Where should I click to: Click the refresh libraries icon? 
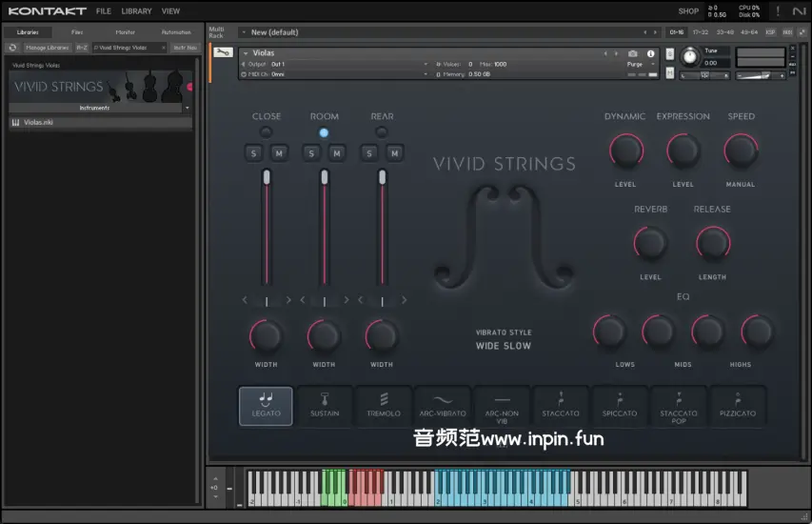point(13,47)
